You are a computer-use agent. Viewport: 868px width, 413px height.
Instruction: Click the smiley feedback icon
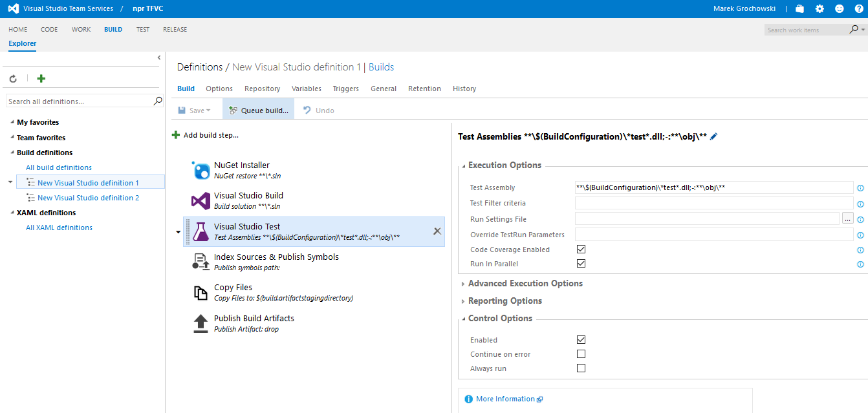(x=840, y=9)
